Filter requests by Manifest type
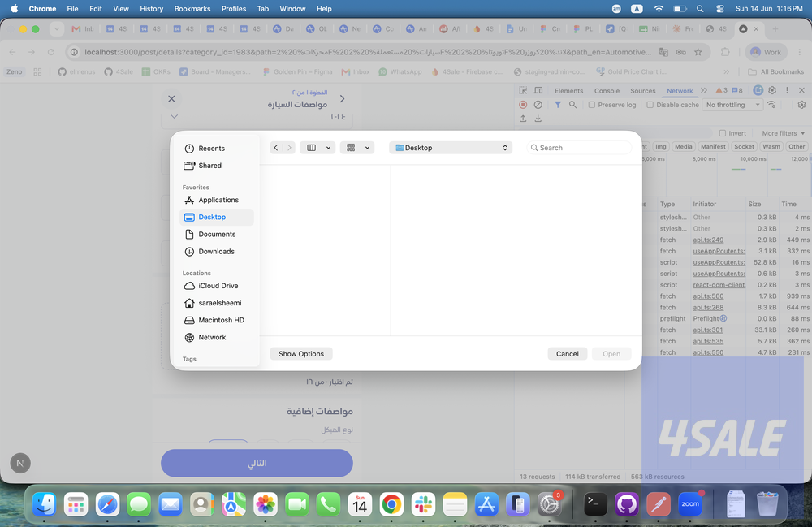 point(713,146)
